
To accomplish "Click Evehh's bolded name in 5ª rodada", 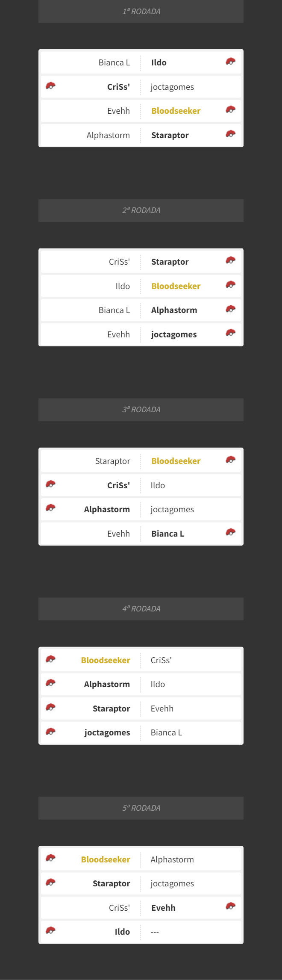I will tap(163, 908).
